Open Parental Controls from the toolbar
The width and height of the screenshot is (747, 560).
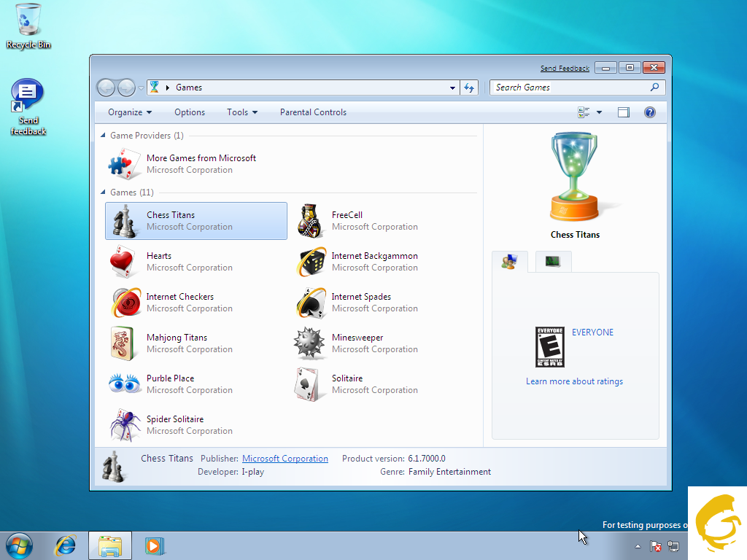tap(313, 112)
